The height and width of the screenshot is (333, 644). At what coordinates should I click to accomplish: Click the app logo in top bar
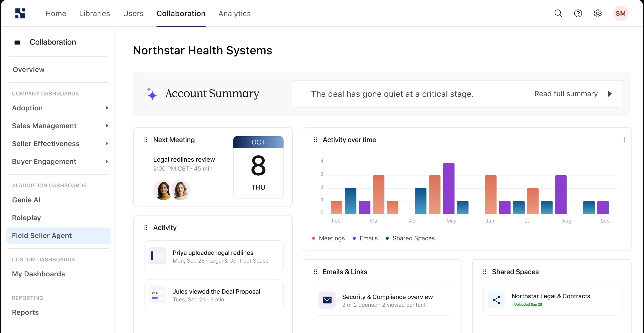coord(20,13)
